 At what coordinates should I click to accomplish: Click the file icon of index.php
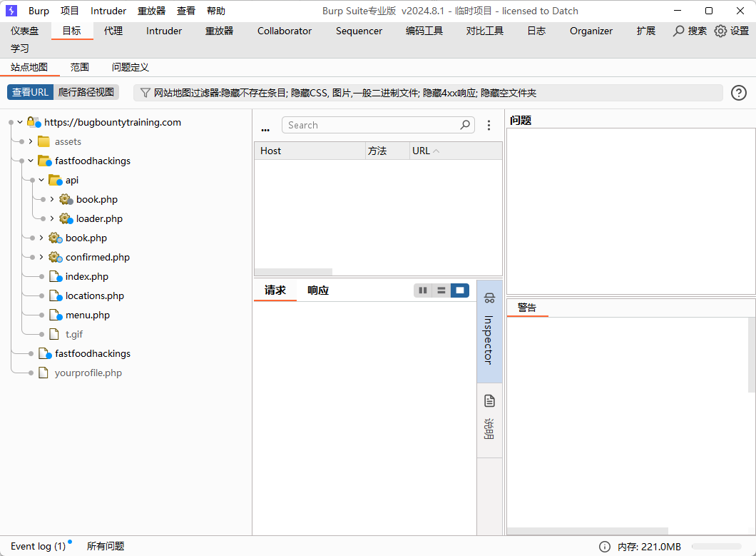(x=56, y=276)
